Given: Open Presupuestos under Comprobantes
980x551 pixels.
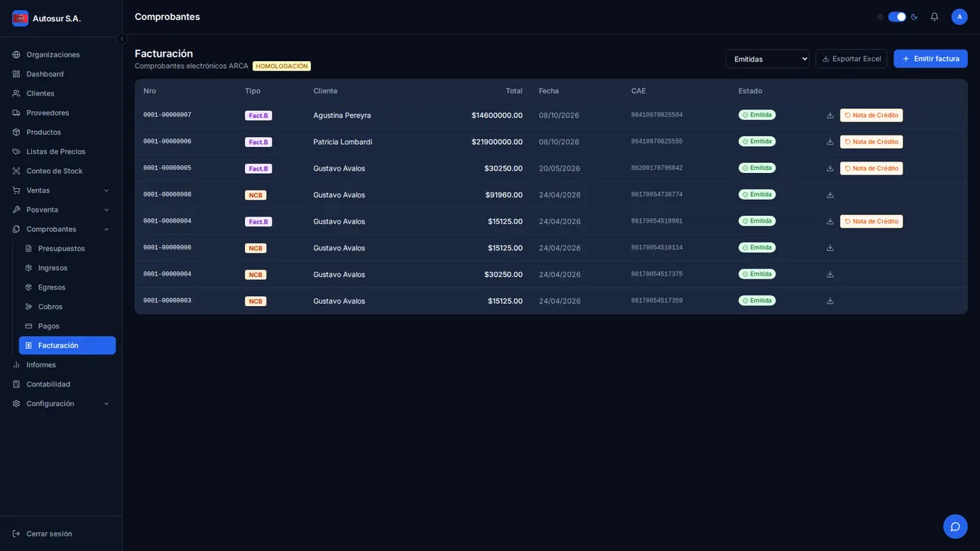Looking at the screenshot, I should 67,249.
